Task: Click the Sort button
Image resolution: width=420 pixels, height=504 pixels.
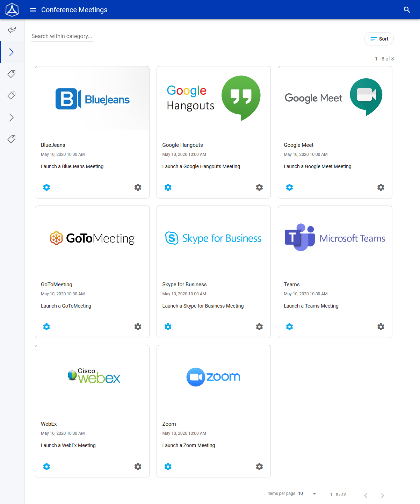Action: [379, 39]
